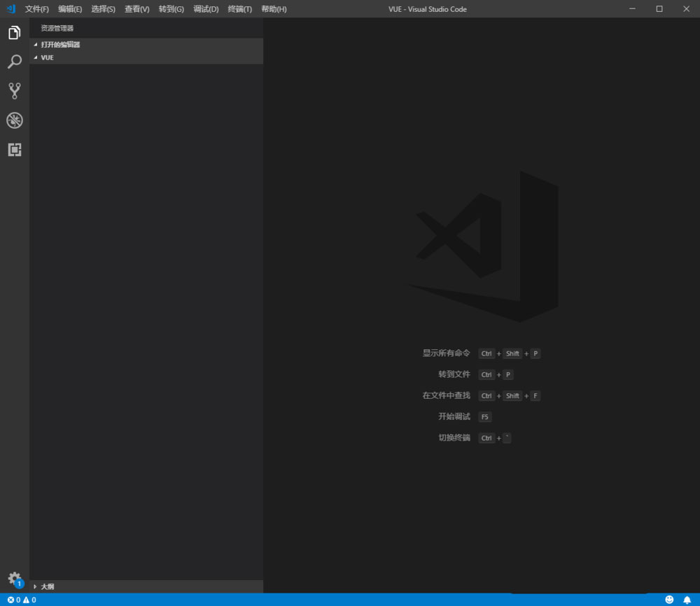Open the 文件(F) menu
This screenshot has width=700, height=606.
pyautogui.click(x=37, y=9)
